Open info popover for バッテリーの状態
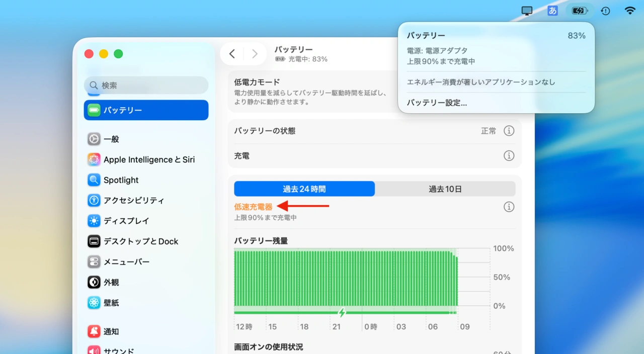This screenshot has height=354, width=644. coord(509,131)
